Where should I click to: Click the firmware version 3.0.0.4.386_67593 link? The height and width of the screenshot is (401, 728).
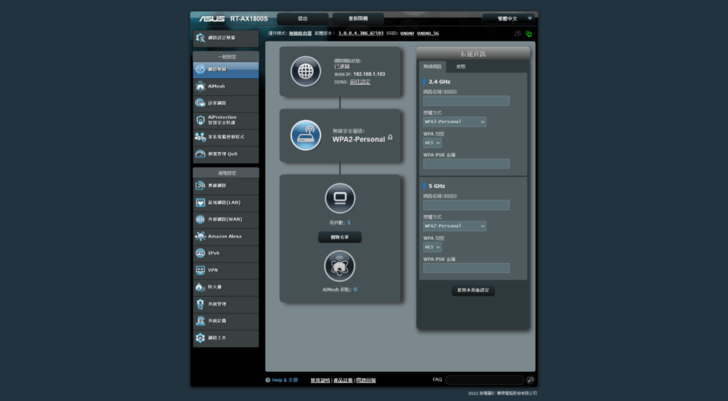point(361,33)
